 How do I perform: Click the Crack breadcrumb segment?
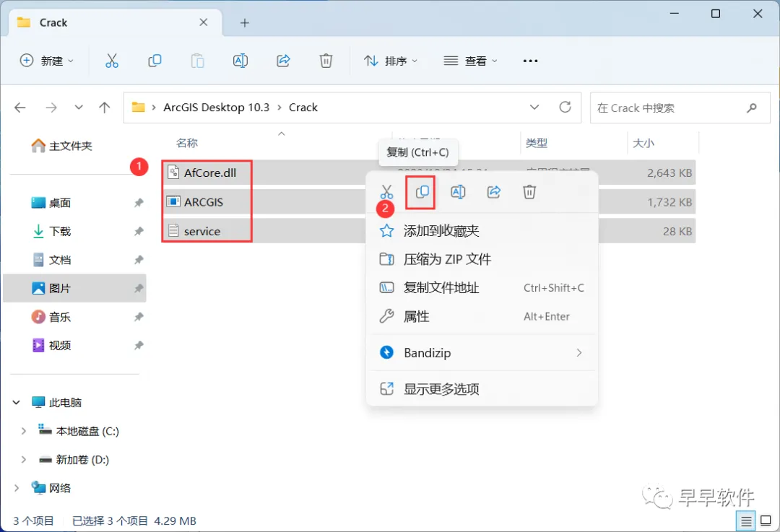(x=303, y=108)
